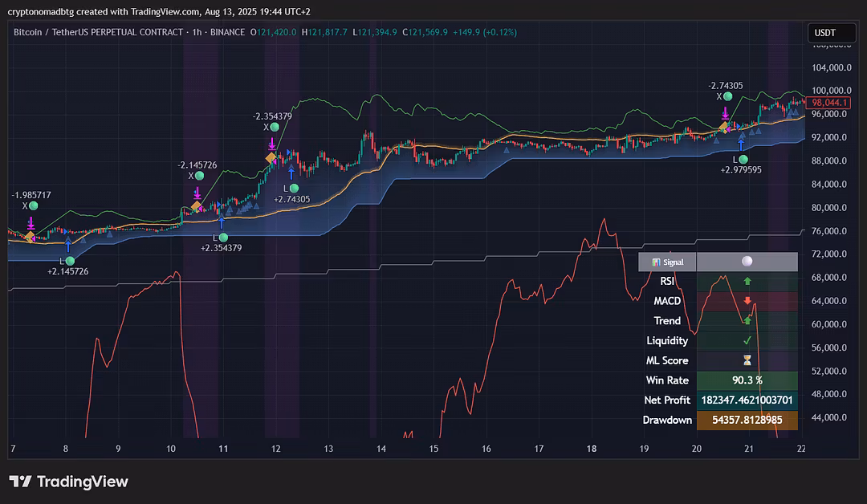Image resolution: width=867 pixels, height=504 pixels.
Task: Select the exit marker labeled -2.354379
Action: tap(275, 127)
